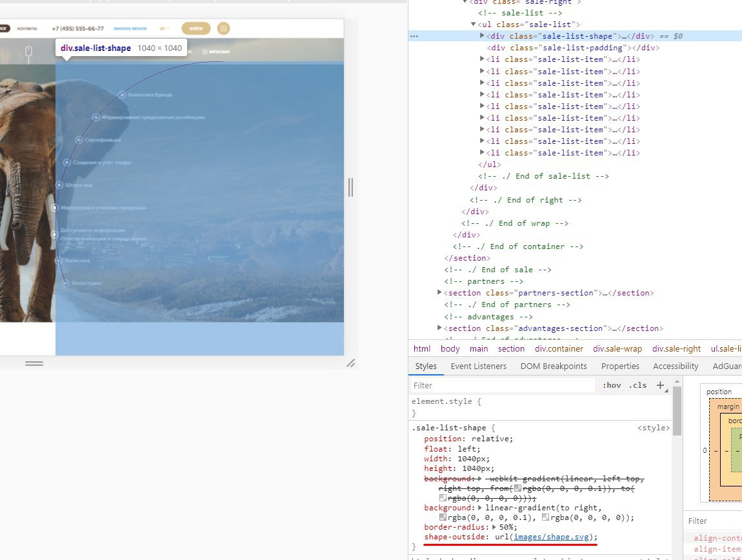The height and width of the screenshot is (560, 742).
Task: Expand the advantages-section node
Action: coord(439,328)
